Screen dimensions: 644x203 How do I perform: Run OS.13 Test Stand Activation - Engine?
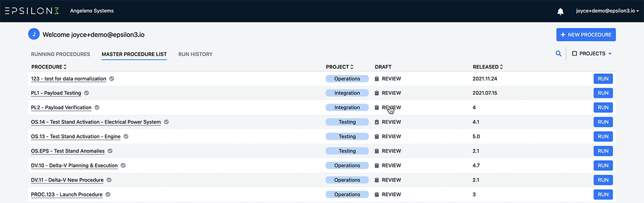coord(603,137)
